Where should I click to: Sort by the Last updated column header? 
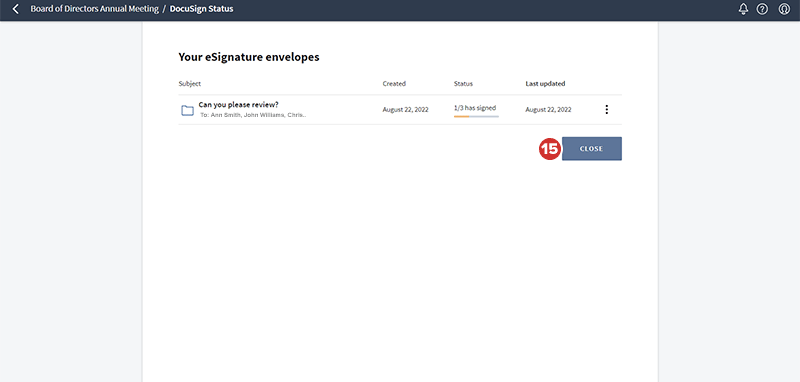pos(545,84)
